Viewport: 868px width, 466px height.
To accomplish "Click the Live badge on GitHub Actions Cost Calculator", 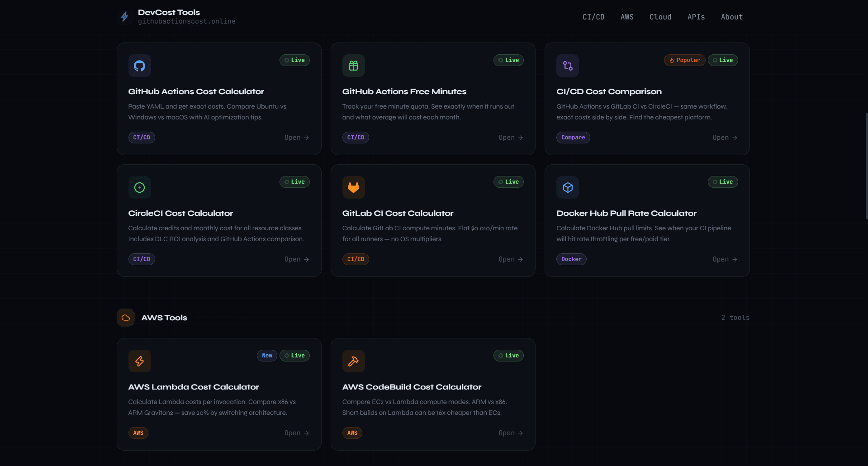I will [x=294, y=60].
